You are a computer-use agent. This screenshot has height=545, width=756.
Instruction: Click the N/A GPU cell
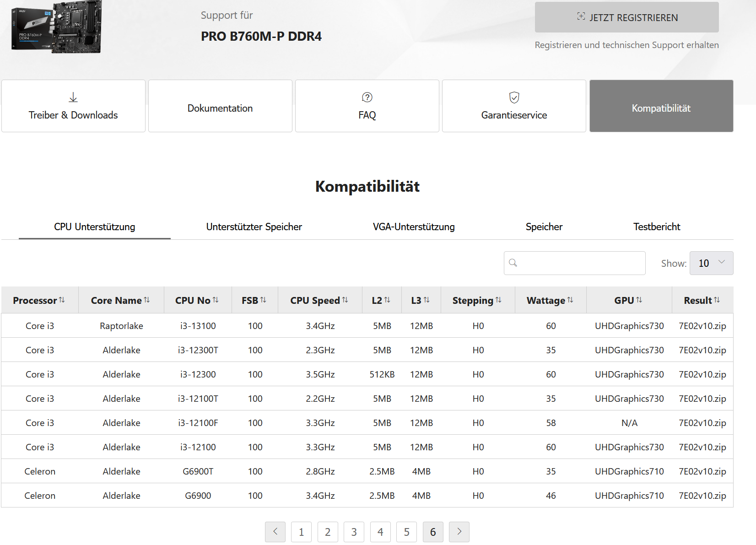coord(630,423)
